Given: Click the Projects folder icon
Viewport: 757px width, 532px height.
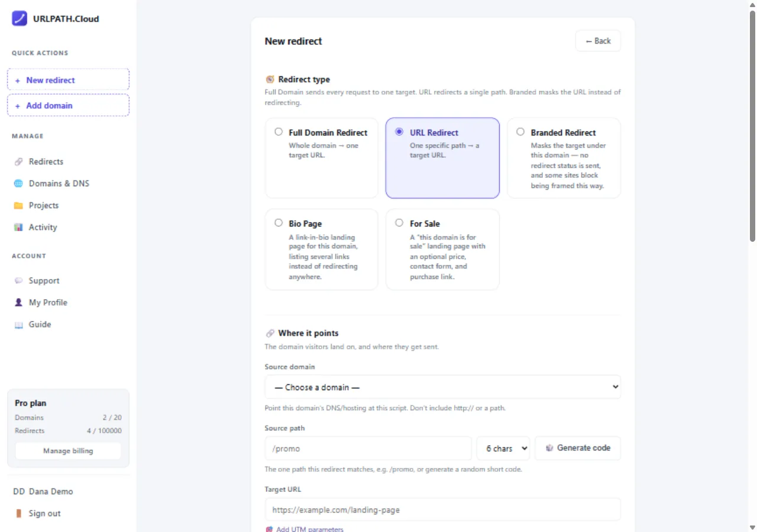Looking at the screenshot, I should pos(18,205).
